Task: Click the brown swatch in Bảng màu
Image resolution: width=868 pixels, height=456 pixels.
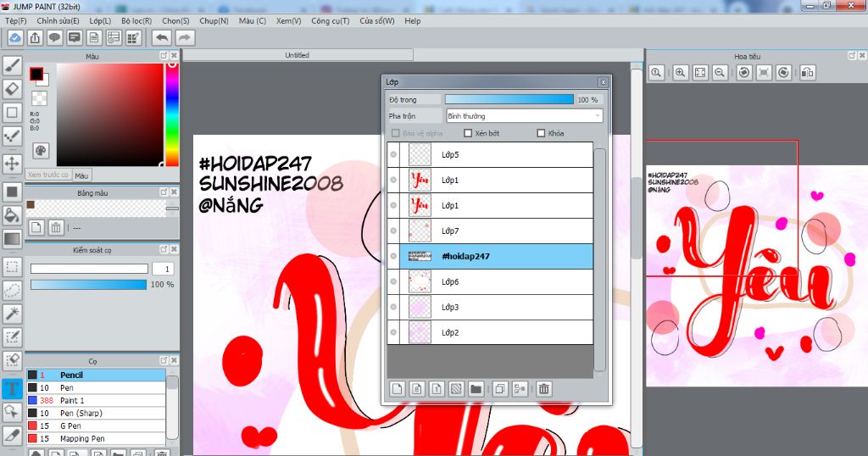Action: [x=31, y=205]
